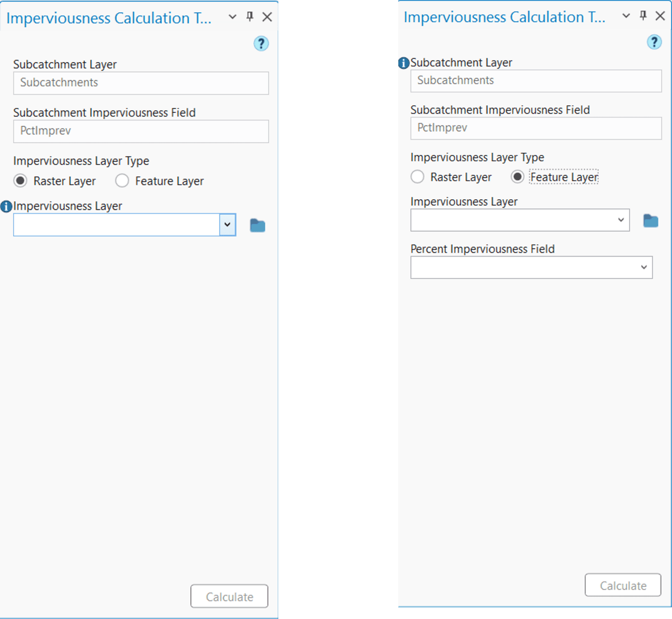Select the Raster Layer radio button, left panel
The image size is (672, 619).
tap(20, 180)
